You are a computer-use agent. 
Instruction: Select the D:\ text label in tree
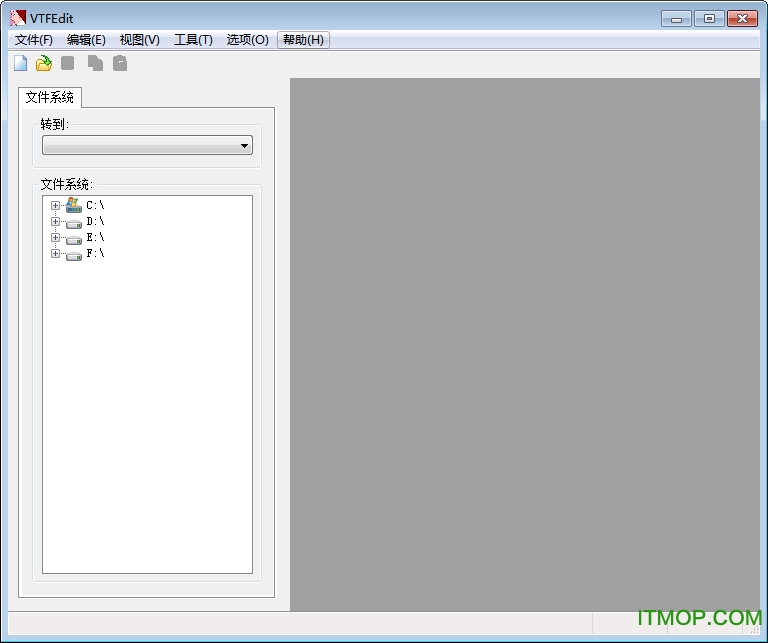coord(96,221)
